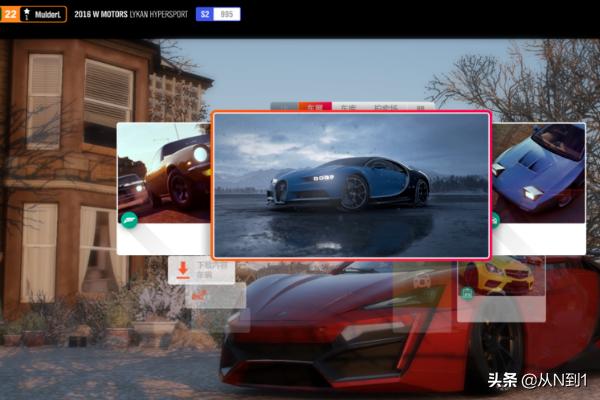600x400 pixels.
Task: Click the star rank icon beside MulderL
Action: [26, 14]
